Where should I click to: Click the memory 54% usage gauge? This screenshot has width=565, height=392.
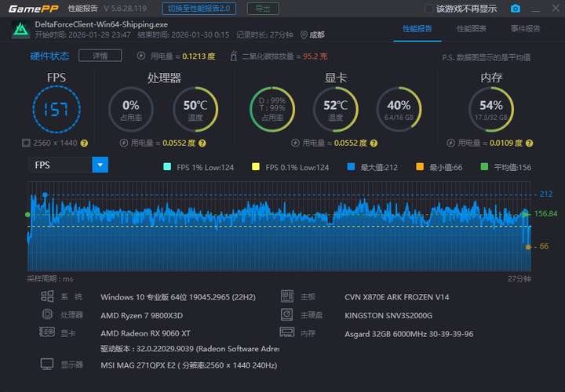tap(491, 110)
